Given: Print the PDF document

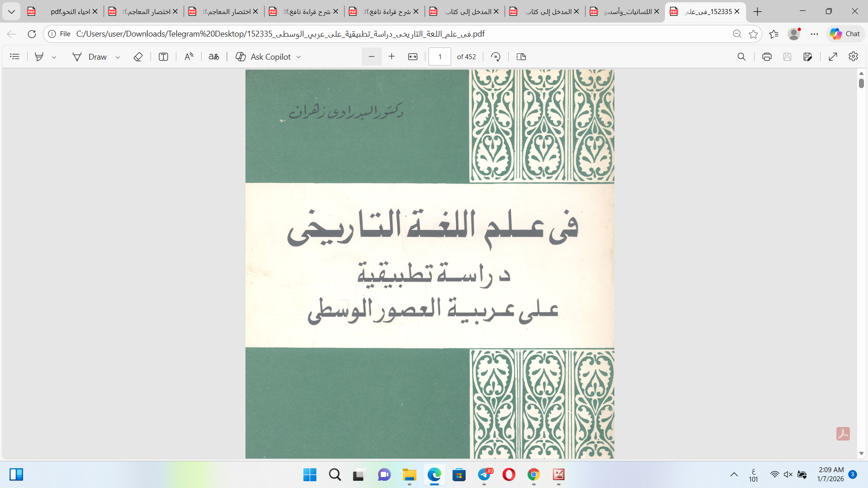Looking at the screenshot, I should point(767,56).
